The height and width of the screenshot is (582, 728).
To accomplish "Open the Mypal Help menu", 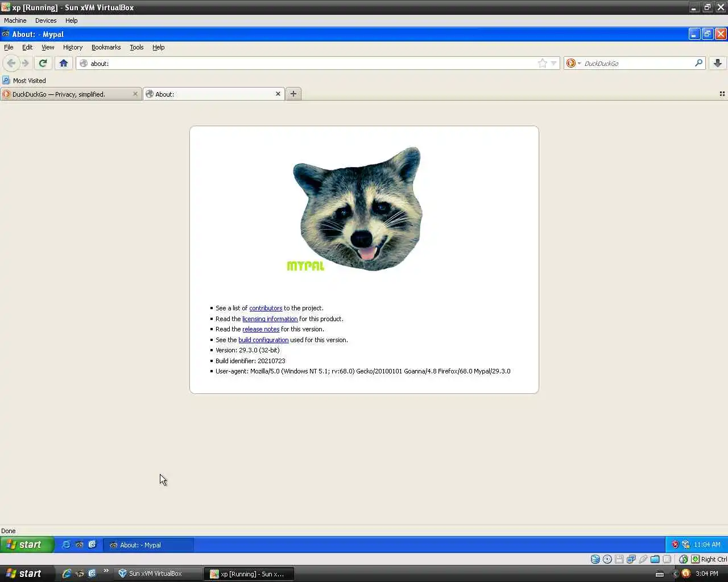I will click(x=158, y=47).
